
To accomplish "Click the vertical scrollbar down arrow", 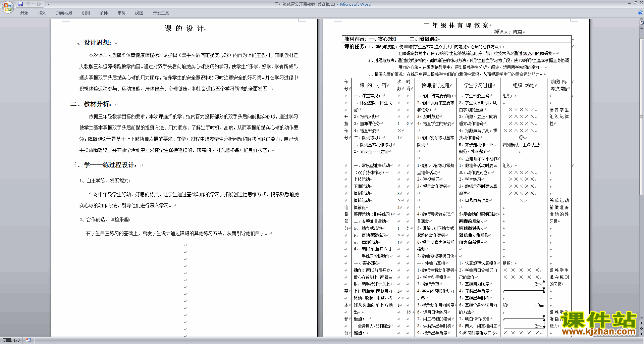I will pos(642,318).
